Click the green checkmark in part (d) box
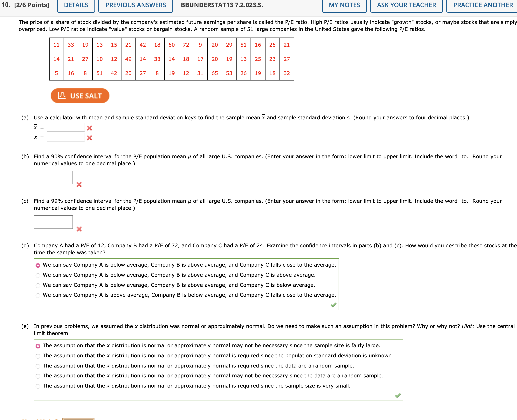The height and width of the screenshot is (420, 517). tap(334, 305)
